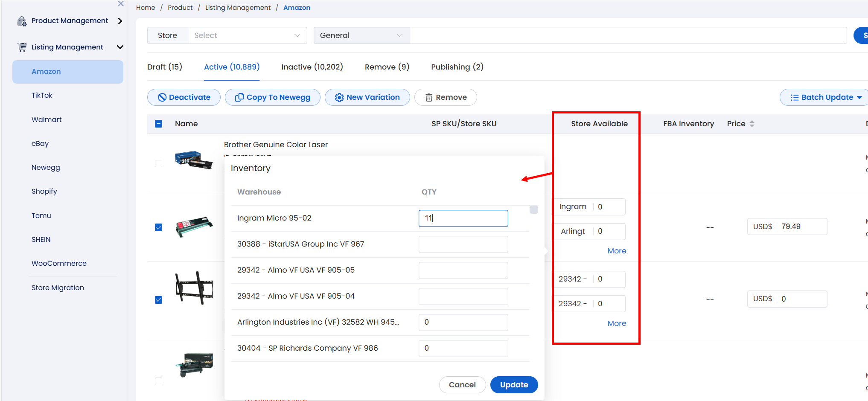
Task: Click the Listing Management cart icon
Action: tap(22, 47)
